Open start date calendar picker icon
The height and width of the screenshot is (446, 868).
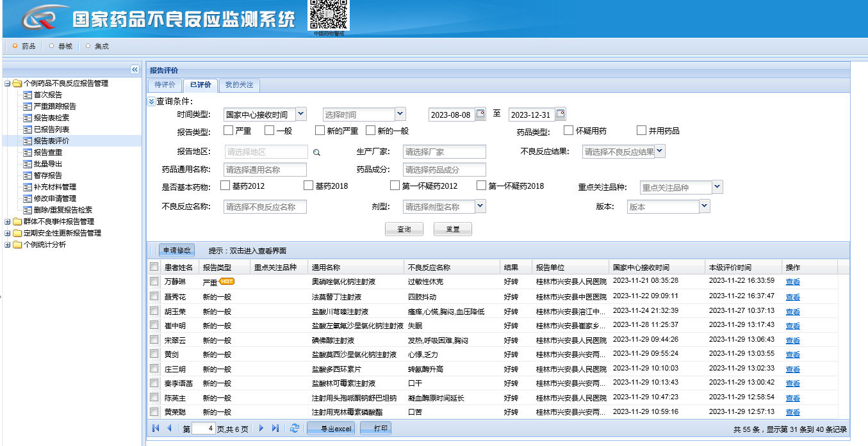pyautogui.click(x=480, y=115)
